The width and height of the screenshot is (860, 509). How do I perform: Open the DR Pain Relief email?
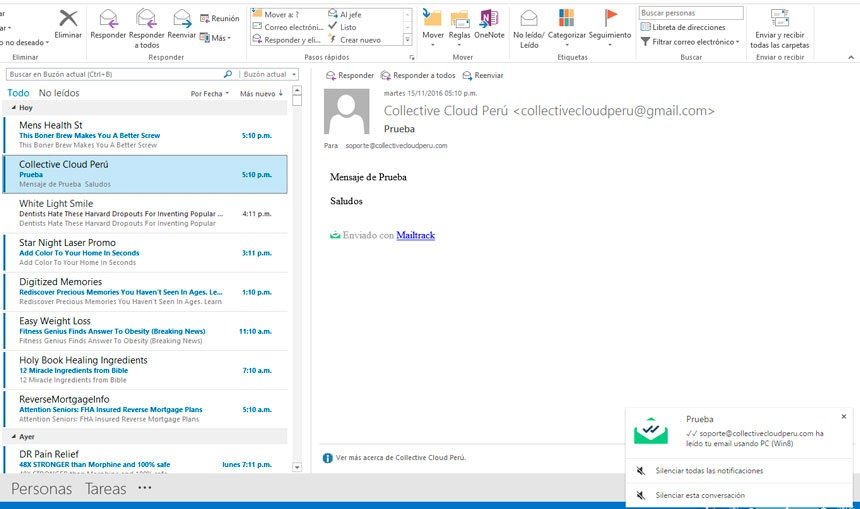coord(145,460)
